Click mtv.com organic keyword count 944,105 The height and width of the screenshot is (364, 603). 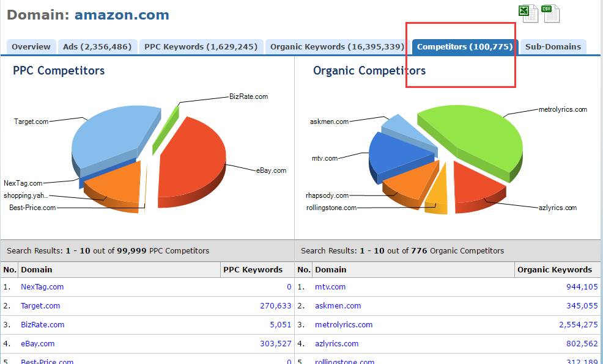click(582, 287)
